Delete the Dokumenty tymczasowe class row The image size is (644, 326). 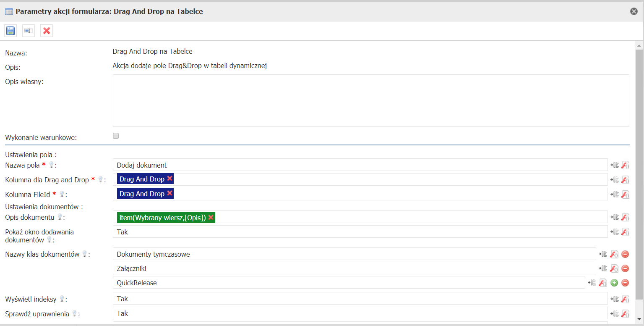(x=625, y=254)
